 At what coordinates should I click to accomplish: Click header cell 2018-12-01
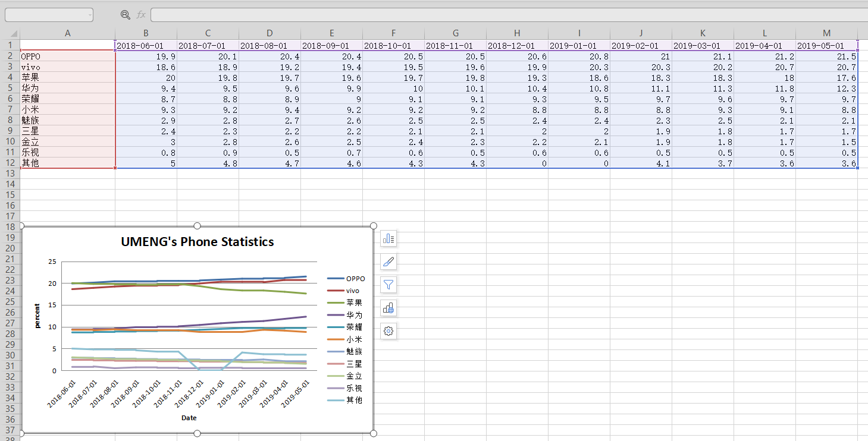click(517, 45)
